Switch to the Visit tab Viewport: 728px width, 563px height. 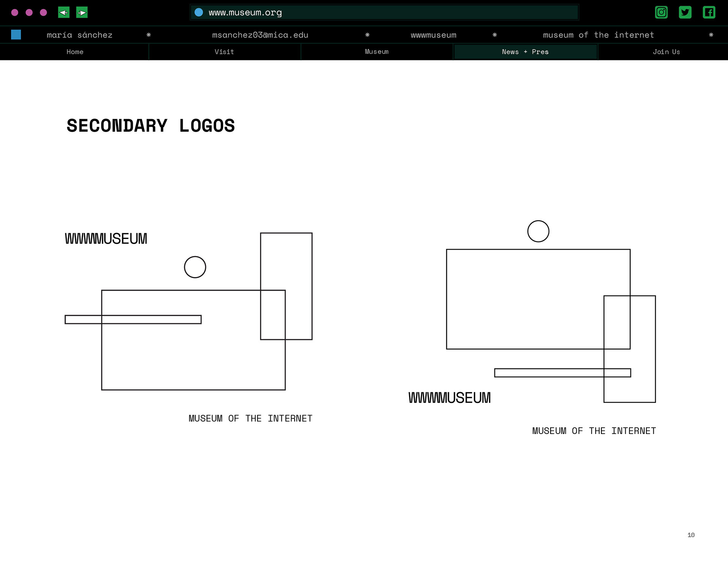click(224, 52)
